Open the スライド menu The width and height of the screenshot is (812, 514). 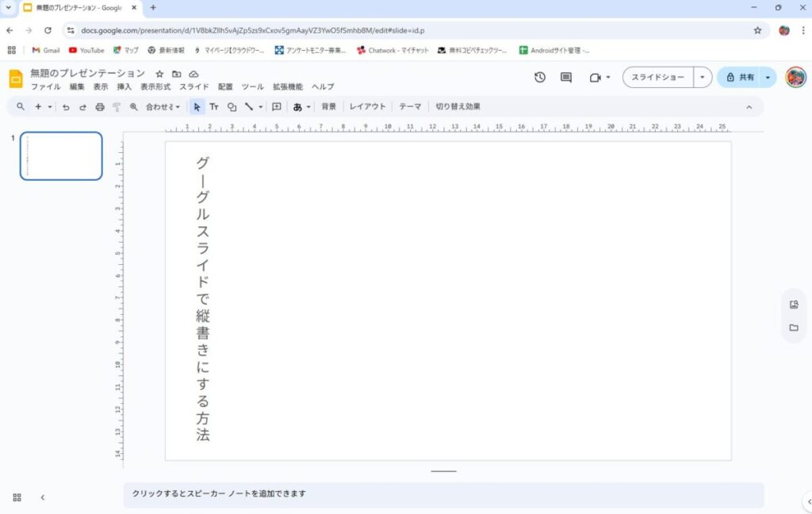pos(194,87)
